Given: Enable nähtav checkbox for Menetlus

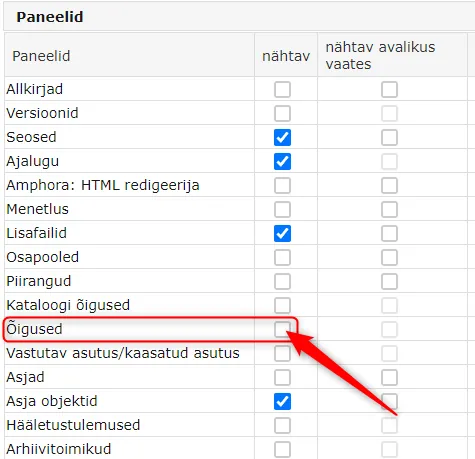Looking at the screenshot, I should [x=282, y=209].
